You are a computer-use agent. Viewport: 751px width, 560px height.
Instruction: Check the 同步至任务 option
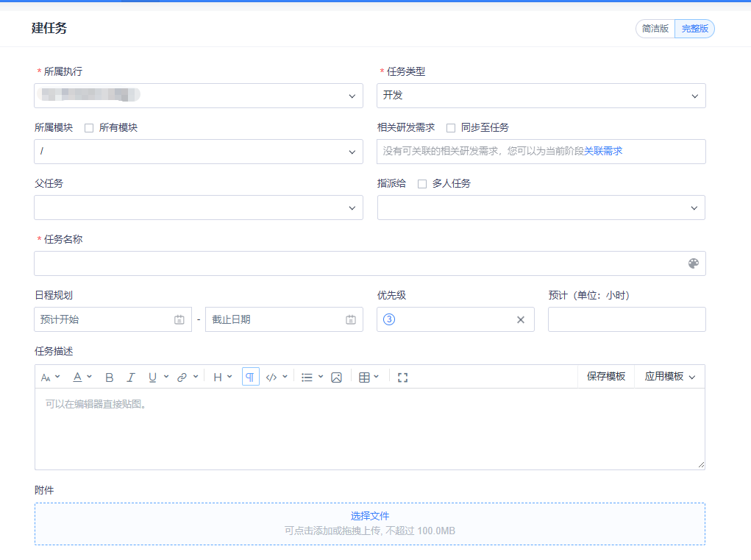[452, 127]
